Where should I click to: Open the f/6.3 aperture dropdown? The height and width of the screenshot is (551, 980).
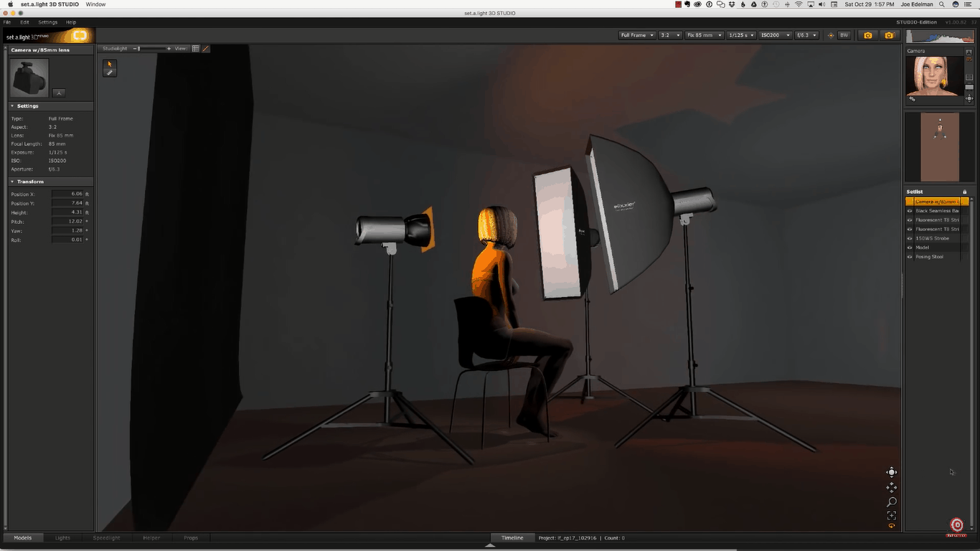(x=806, y=35)
